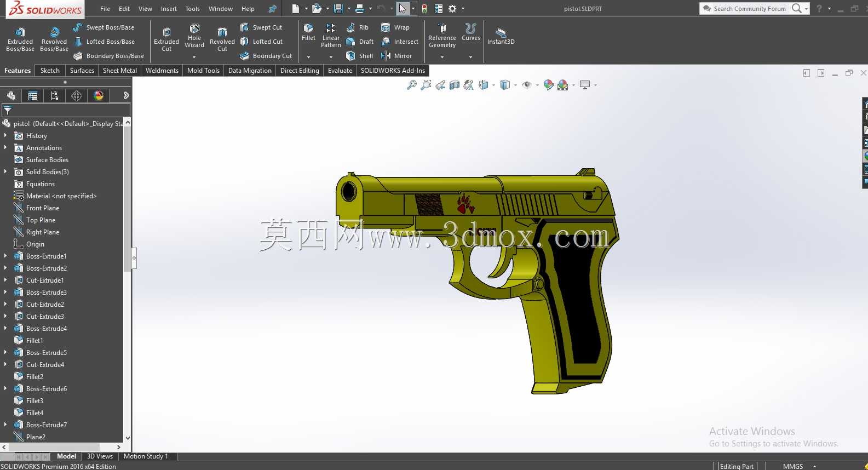Select the Fillet tool
This screenshot has width=868, height=470.
pyautogui.click(x=309, y=32)
